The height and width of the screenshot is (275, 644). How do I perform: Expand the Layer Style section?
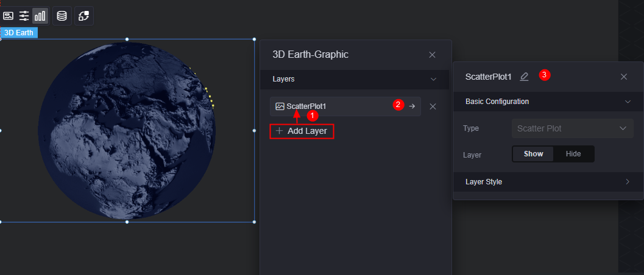click(x=548, y=182)
